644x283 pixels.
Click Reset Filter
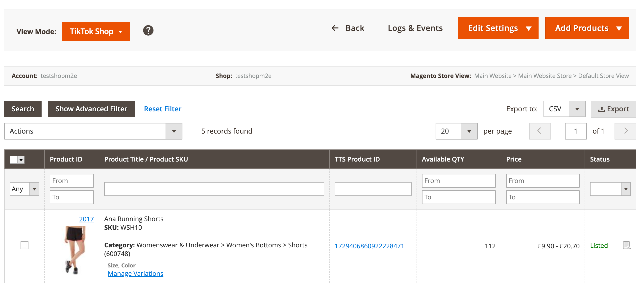point(162,109)
